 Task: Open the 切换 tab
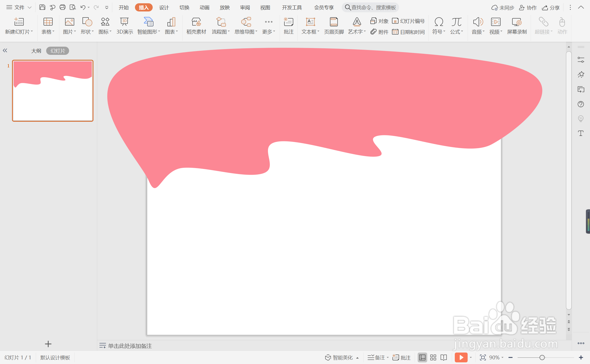184,7
